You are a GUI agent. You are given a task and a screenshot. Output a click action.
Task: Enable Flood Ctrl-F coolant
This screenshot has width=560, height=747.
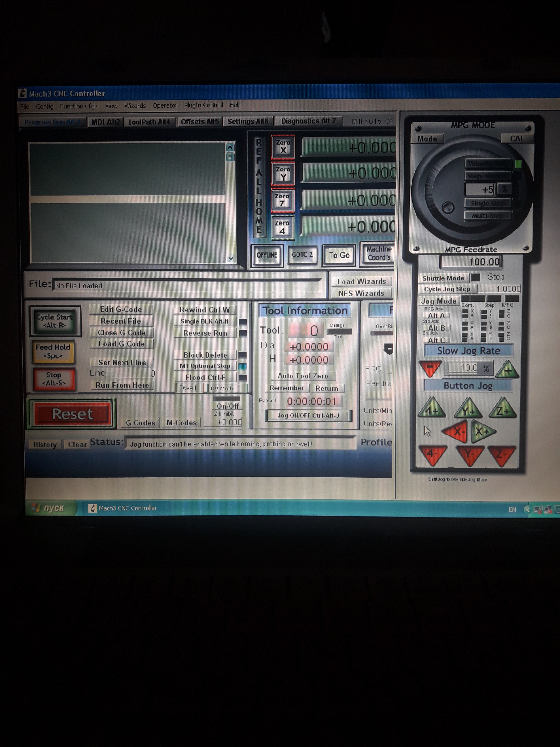[205, 377]
